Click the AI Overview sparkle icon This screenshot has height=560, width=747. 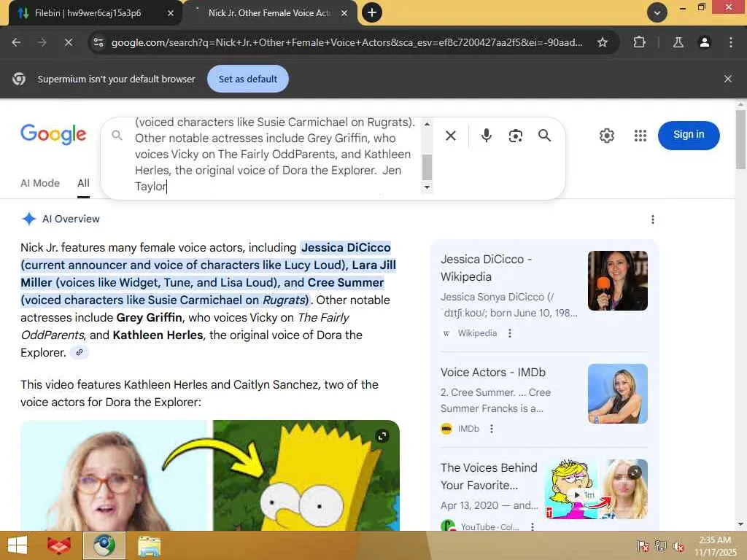[28, 219]
